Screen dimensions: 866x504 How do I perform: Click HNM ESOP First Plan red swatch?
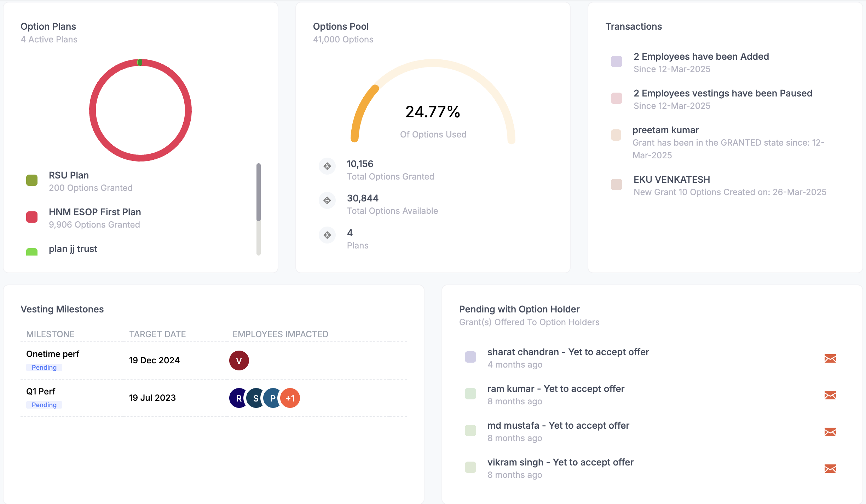[x=32, y=217]
